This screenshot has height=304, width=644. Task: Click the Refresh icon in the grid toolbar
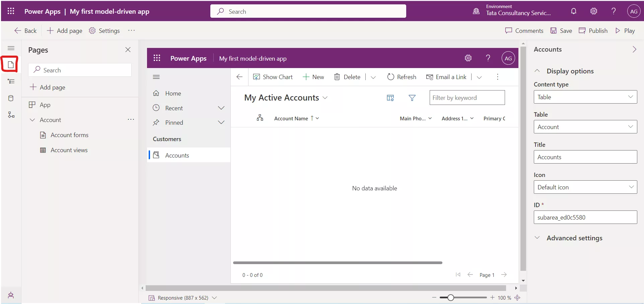point(390,77)
